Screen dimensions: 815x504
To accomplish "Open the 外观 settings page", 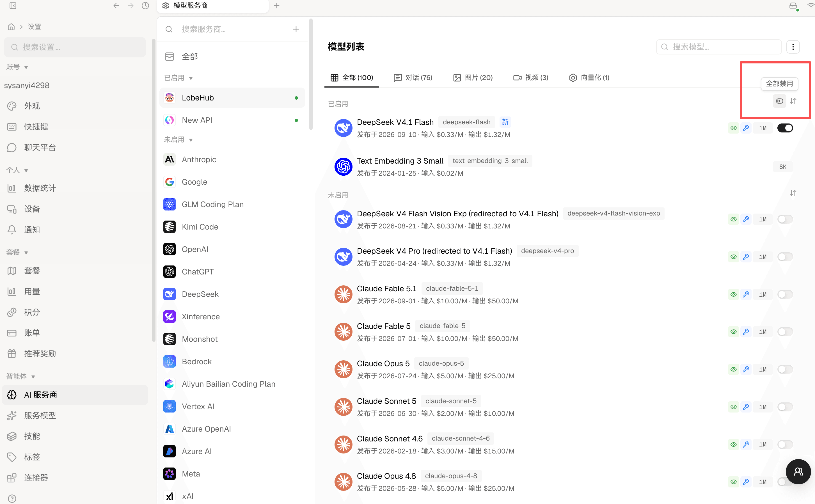I will tap(75, 106).
